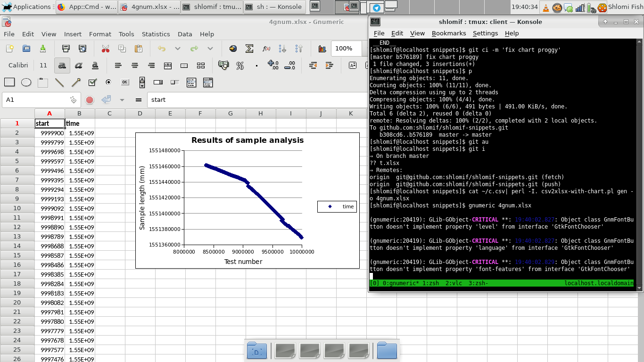Insert a chart with the bar graph icon

[x=322, y=49]
